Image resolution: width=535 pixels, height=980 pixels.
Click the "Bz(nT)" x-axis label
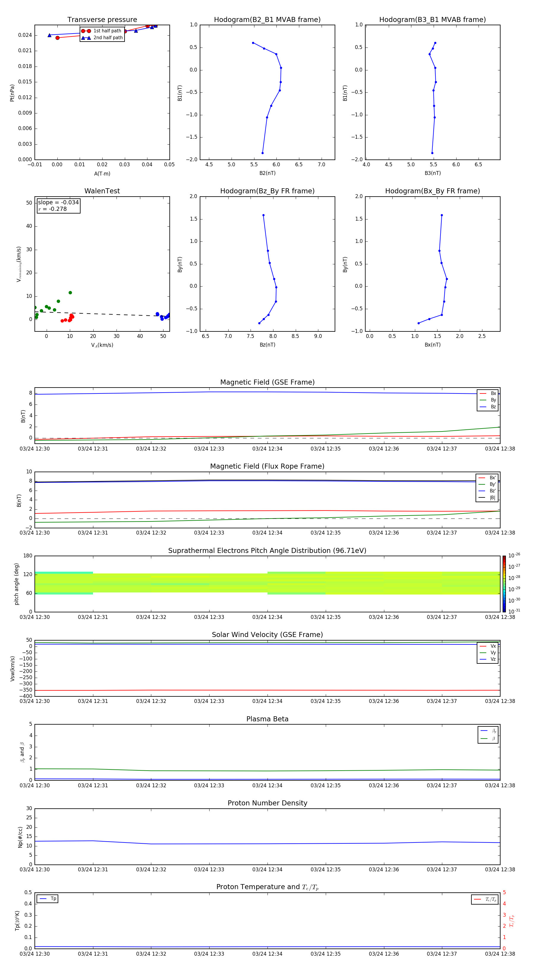click(267, 345)
